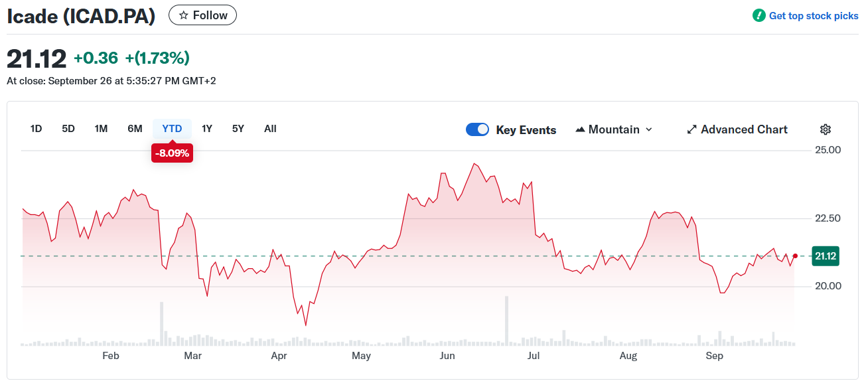Toggle Key Events switch off
Image resolution: width=868 pixels, height=383 pixels.
[x=478, y=129]
